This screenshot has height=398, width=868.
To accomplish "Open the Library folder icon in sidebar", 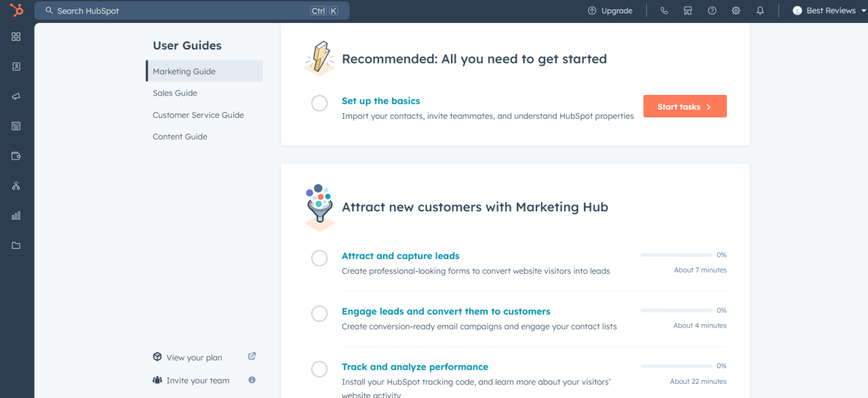I will (x=16, y=245).
